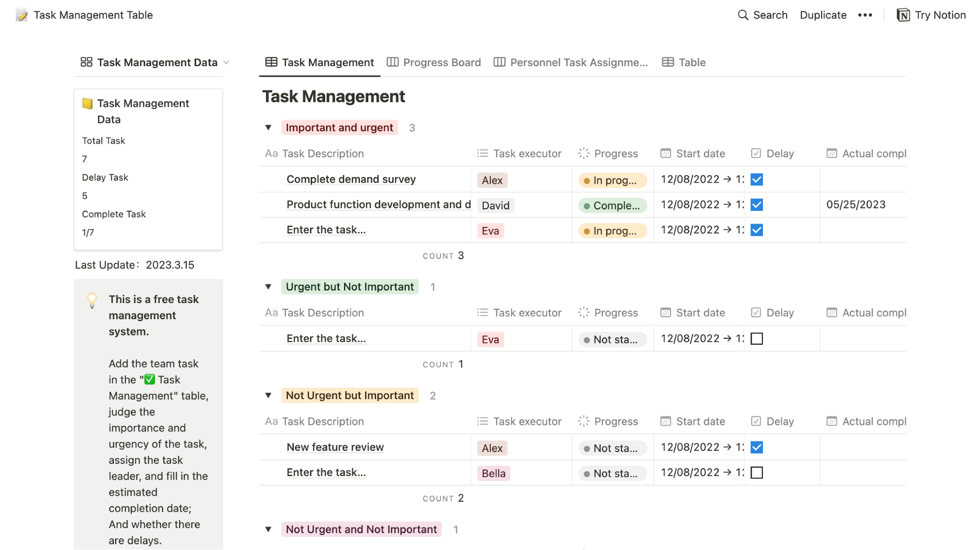The width and height of the screenshot is (980, 550).
Task: Toggle delay checkbox for New feature review
Action: click(x=756, y=447)
